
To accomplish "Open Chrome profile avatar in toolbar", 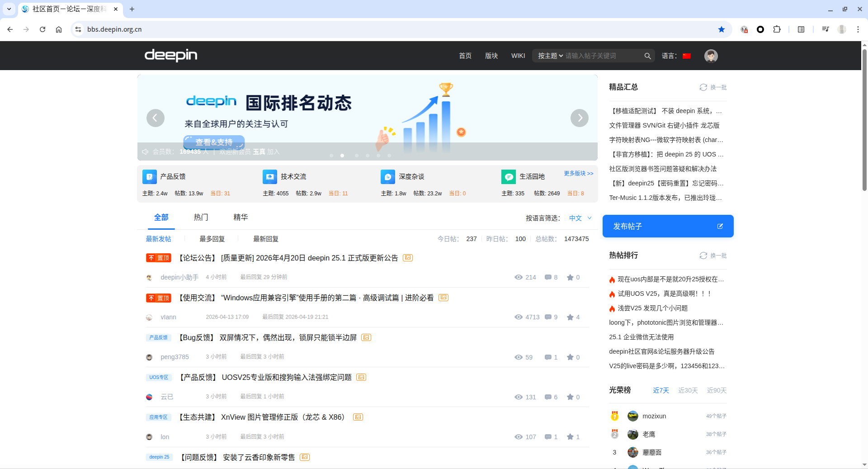I will tap(842, 29).
